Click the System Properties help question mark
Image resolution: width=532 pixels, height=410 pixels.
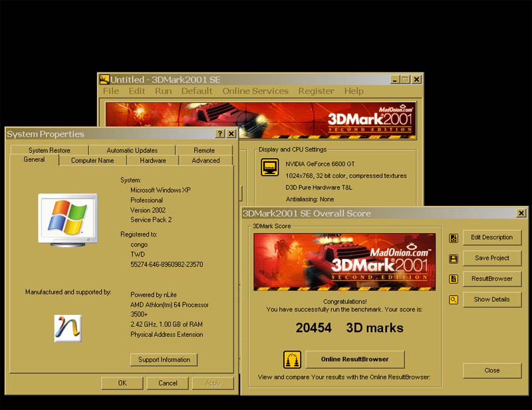pyautogui.click(x=220, y=134)
